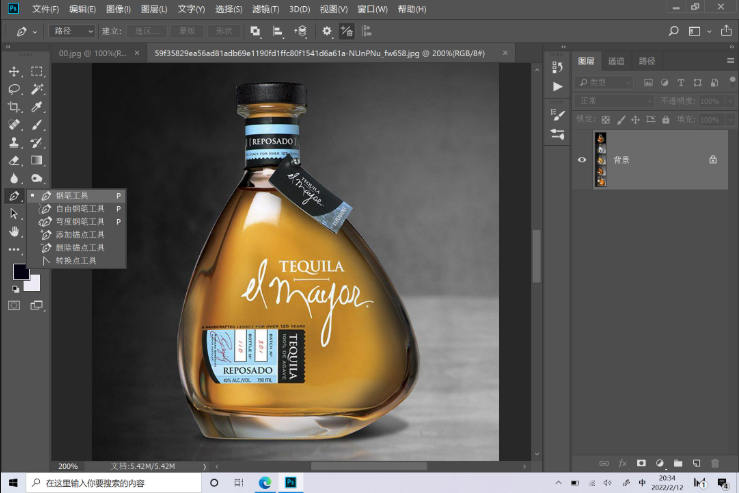Select the Sponge tool
The height and width of the screenshot is (493, 739).
[37, 178]
